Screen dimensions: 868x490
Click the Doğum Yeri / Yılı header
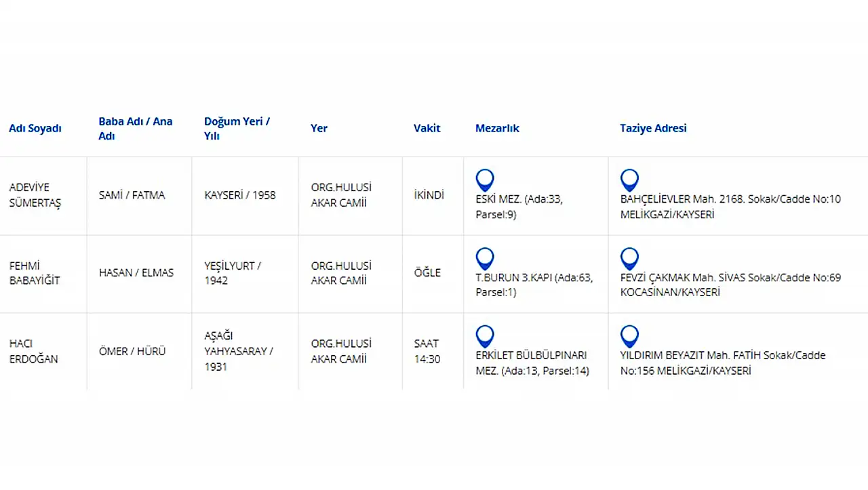(237, 128)
